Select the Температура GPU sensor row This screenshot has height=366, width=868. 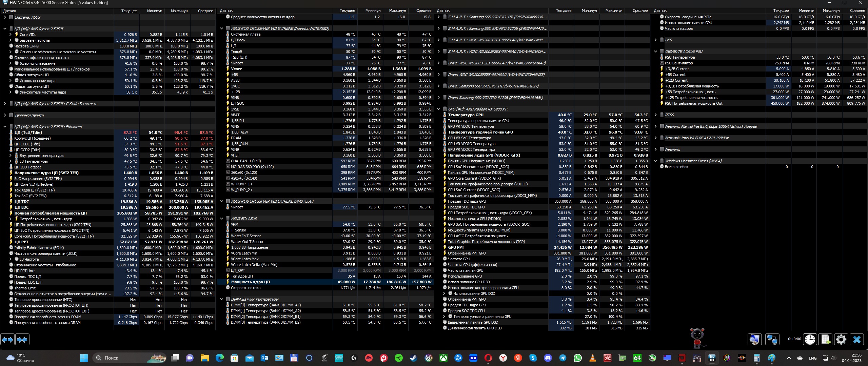466,115
